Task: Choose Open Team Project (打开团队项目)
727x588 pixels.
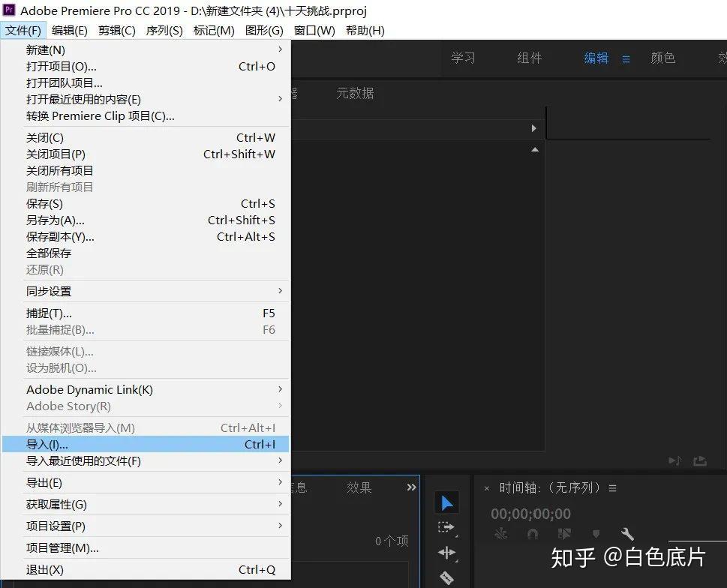Action: click(146, 83)
